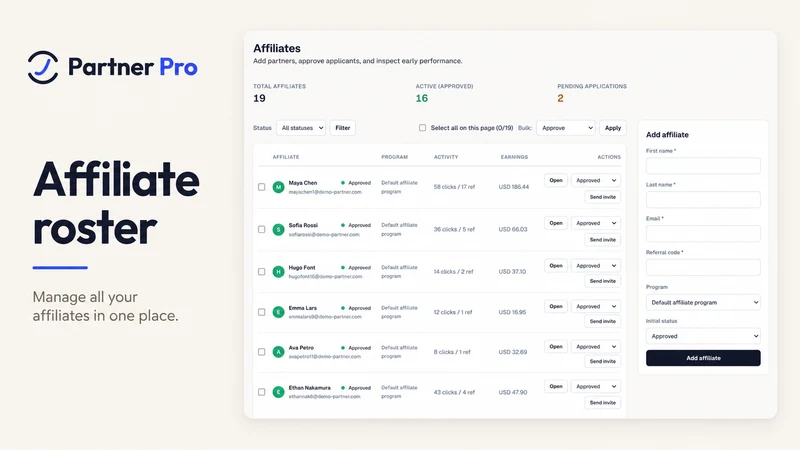The width and height of the screenshot is (800, 450).
Task: Click Maya Chen's green avatar icon
Action: coord(278,187)
